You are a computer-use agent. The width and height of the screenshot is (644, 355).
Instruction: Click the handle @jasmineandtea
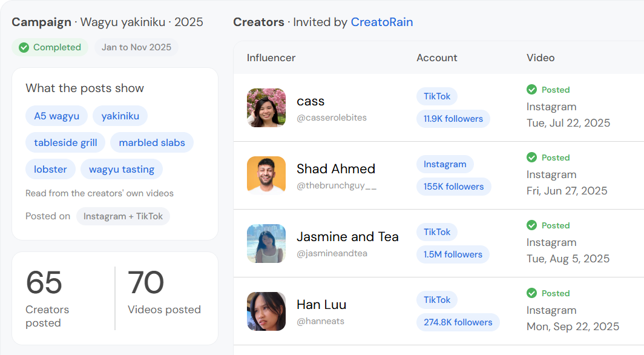pos(332,253)
